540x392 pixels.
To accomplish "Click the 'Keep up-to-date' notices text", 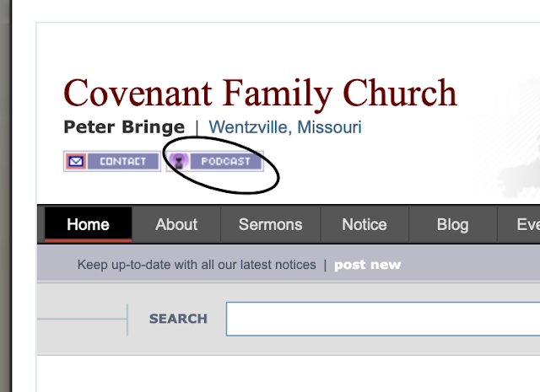I will point(196,265).
